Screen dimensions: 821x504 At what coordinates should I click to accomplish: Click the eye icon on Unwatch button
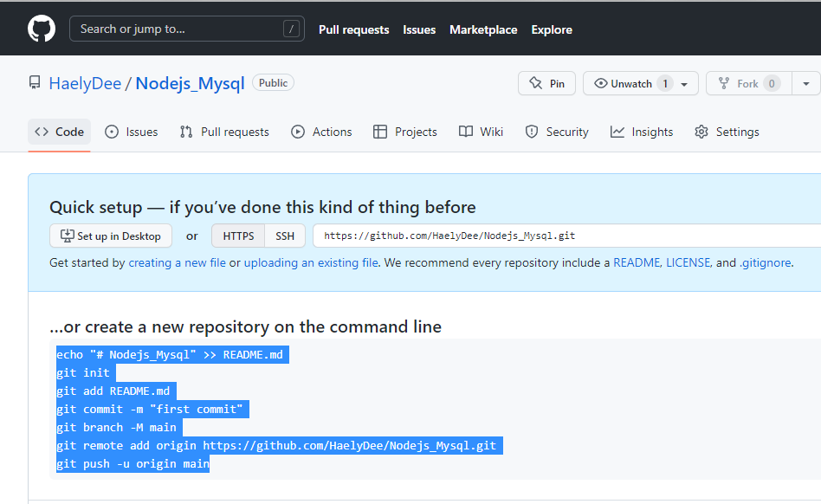click(x=600, y=83)
